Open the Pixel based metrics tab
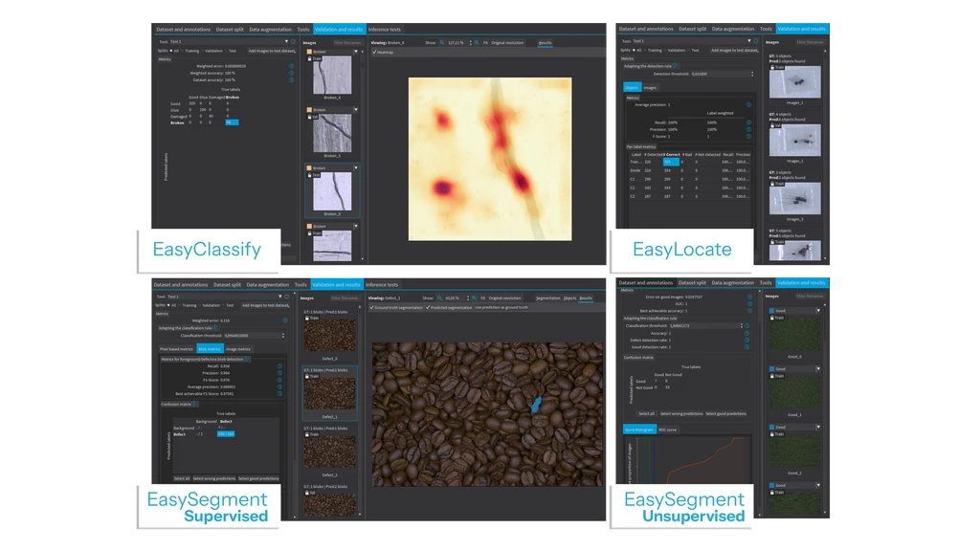Screen dimensions: 980x551 coord(176,349)
